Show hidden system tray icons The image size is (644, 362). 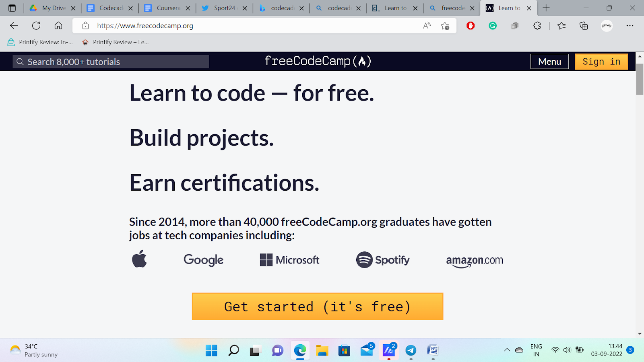point(507,350)
